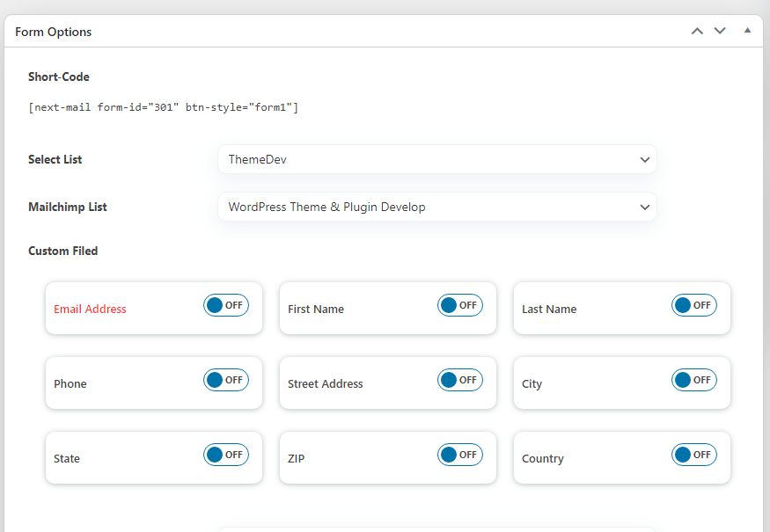
Task: Click the Custom Filed heading
Action: click(62, 251)
